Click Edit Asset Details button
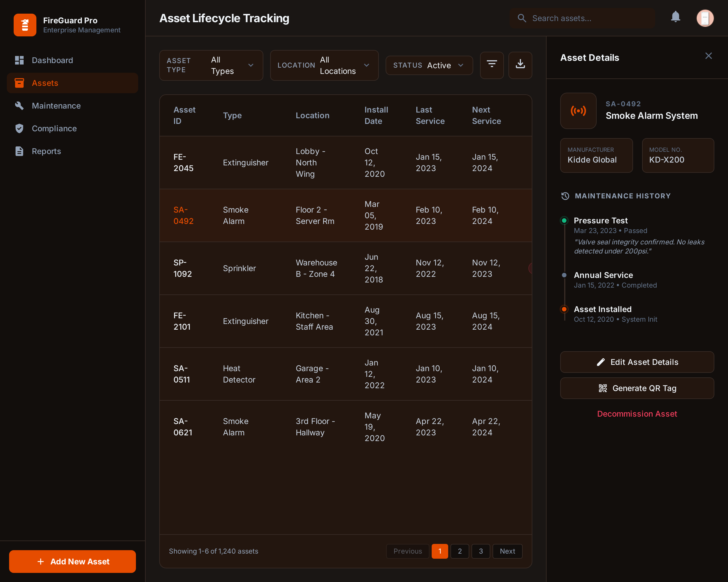The width and height of the screenshot is (728, 582). click(637, 362)
